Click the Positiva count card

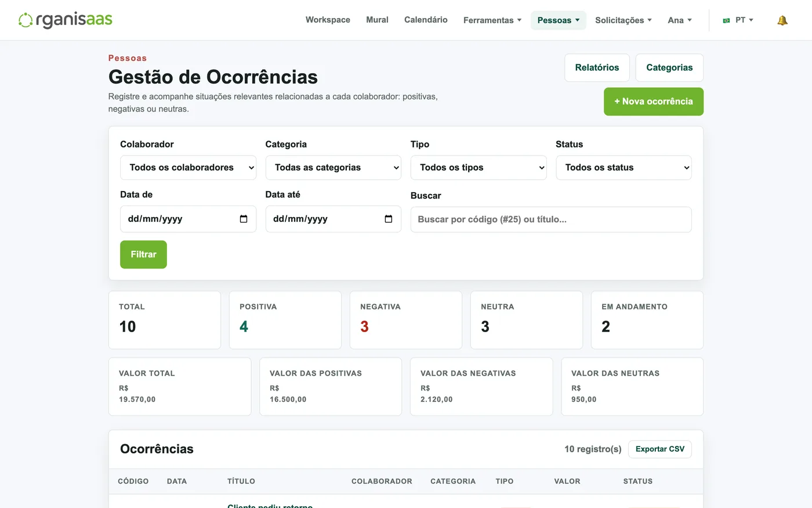tap(285, 320)
